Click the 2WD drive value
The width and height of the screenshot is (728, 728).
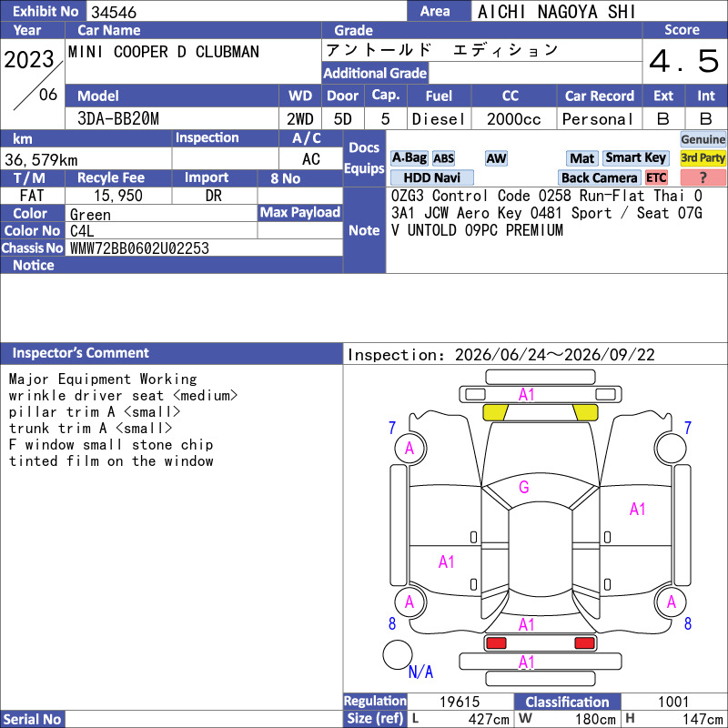[300, 119]
